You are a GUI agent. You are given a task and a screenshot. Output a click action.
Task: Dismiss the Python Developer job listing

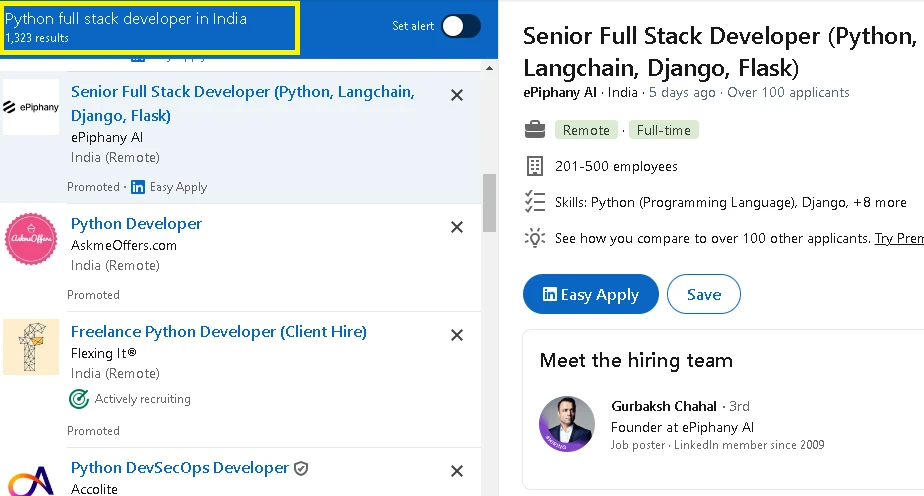click(457, 227)
